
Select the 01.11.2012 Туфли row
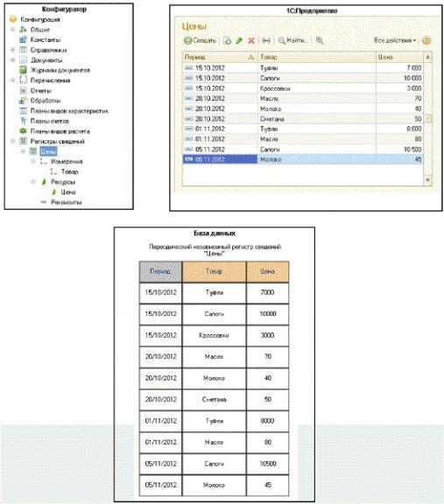[303, 129]
